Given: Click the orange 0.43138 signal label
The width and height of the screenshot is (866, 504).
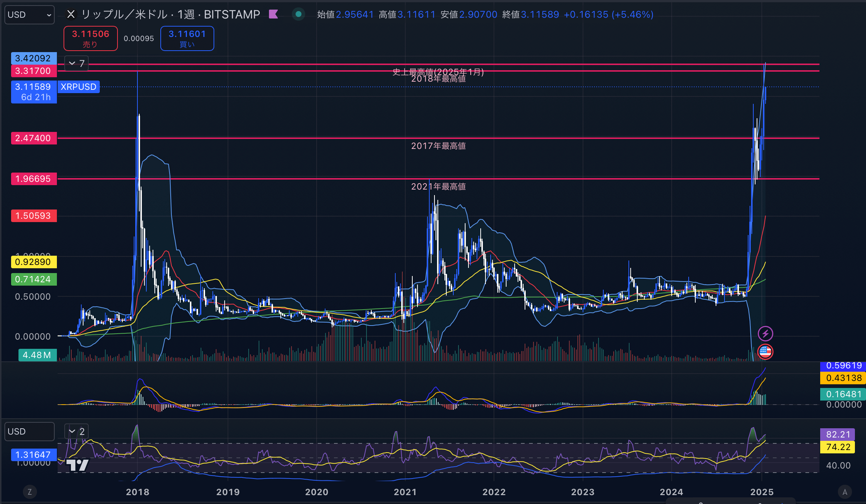Looking at the screenshot, I should [x=843, y=378].
